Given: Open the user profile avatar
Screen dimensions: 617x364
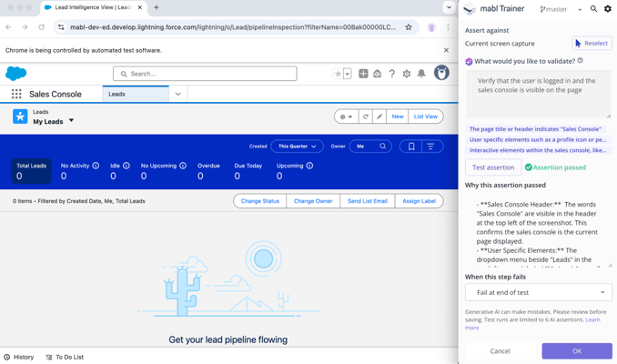Looking at the screenshot, I should 441,73.
